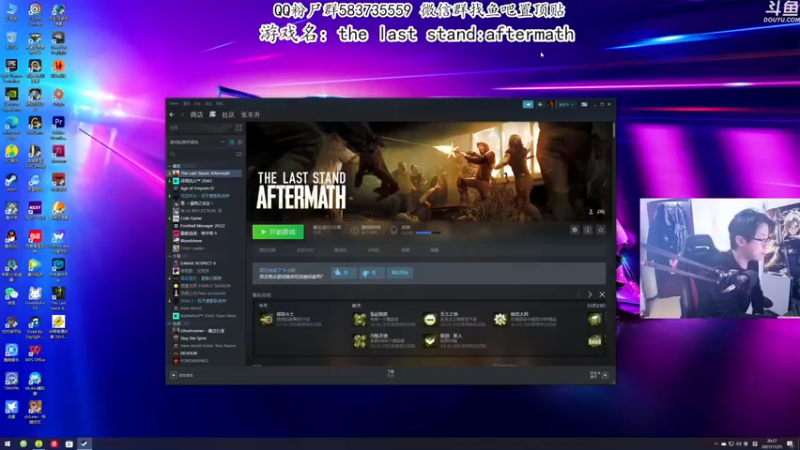Collapse the October games category
Image resolution: width=800 pixels, height=450 pixels.
pos(170,256)
